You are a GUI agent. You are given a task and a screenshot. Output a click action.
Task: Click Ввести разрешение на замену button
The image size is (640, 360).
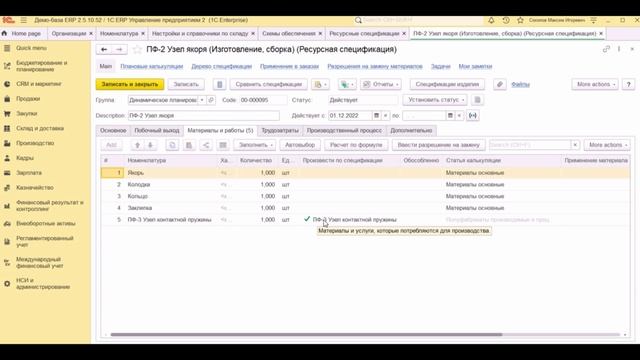(x=438, y=145)
